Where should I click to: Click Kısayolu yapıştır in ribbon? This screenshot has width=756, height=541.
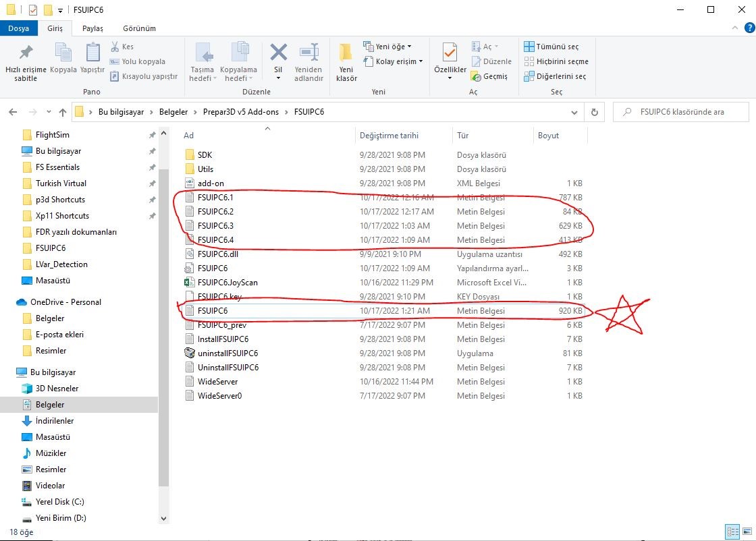click(144, 76)
